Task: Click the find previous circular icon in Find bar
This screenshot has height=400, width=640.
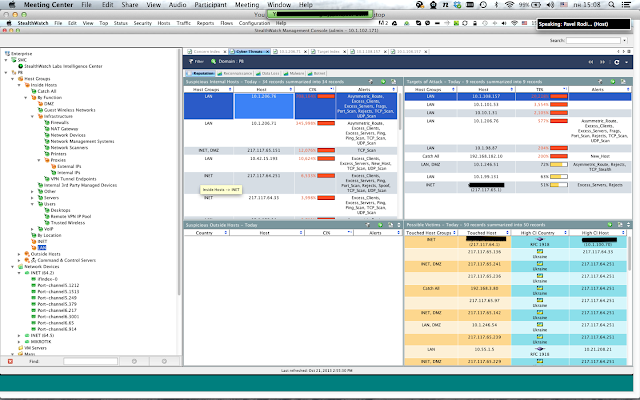Action: click(x=134, y=361)
